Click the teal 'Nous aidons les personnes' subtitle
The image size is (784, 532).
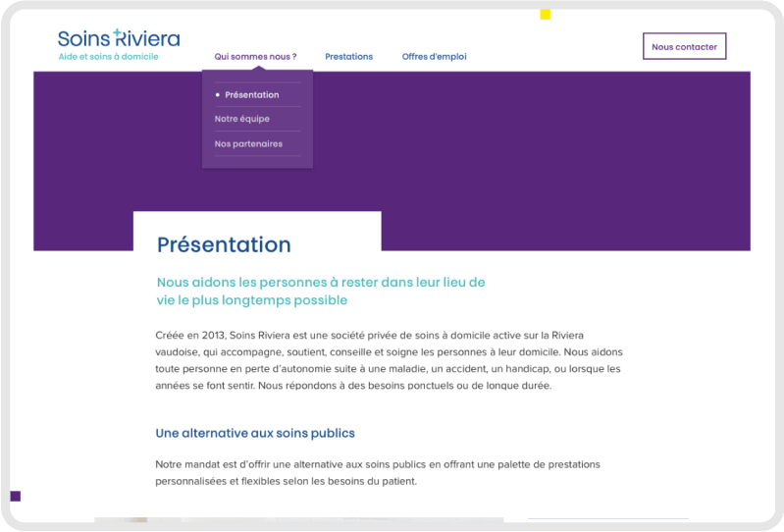[x=321, y=291]
